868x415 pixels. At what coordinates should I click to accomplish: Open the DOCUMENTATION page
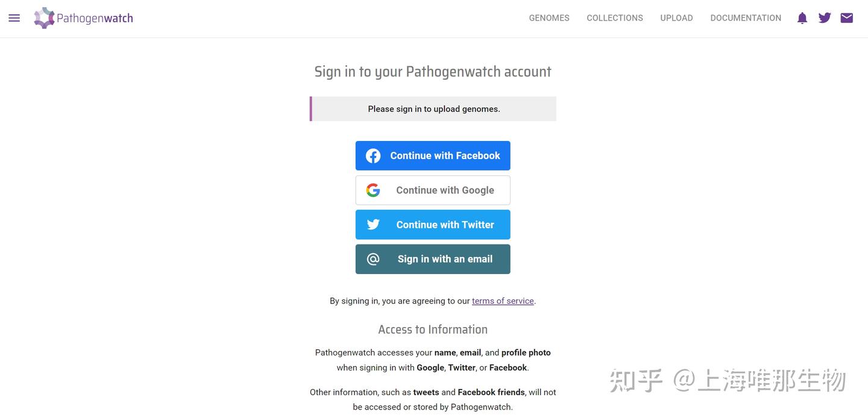[746, 17]
